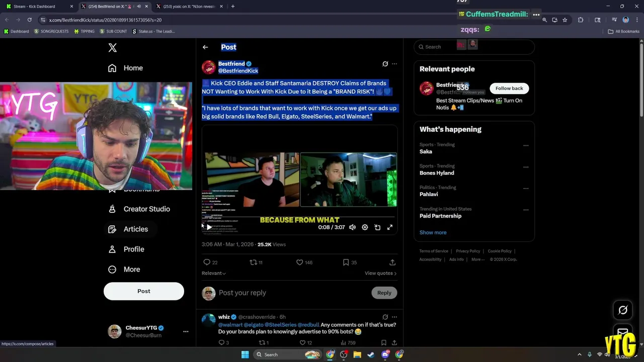This screenshot has height=362, width=644.
Task: Open floating Grok button
Action: (x=623, y=310)
